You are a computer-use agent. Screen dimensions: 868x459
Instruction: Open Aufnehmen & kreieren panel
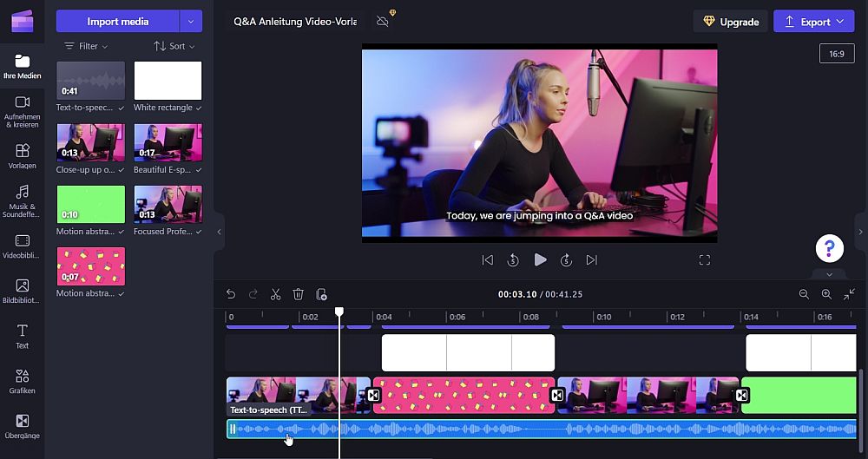(23, 111)
